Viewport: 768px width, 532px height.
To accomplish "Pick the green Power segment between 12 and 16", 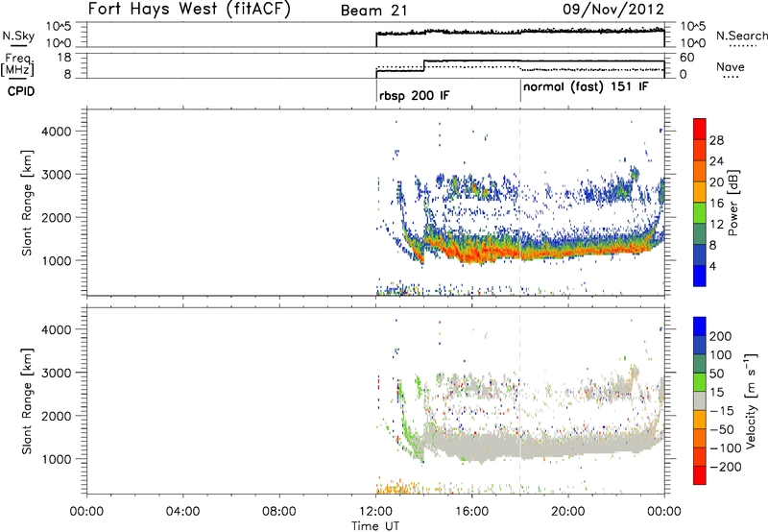I will 700,213.
